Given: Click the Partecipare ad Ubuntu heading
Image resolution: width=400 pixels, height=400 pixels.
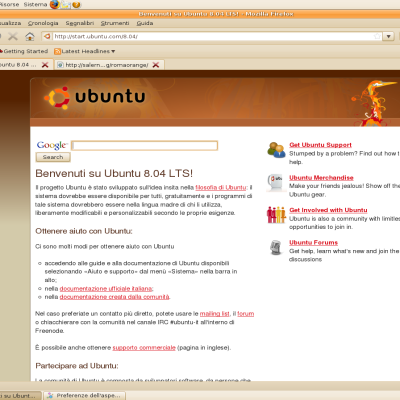Looking at the screenshot, I should (77, 366).
